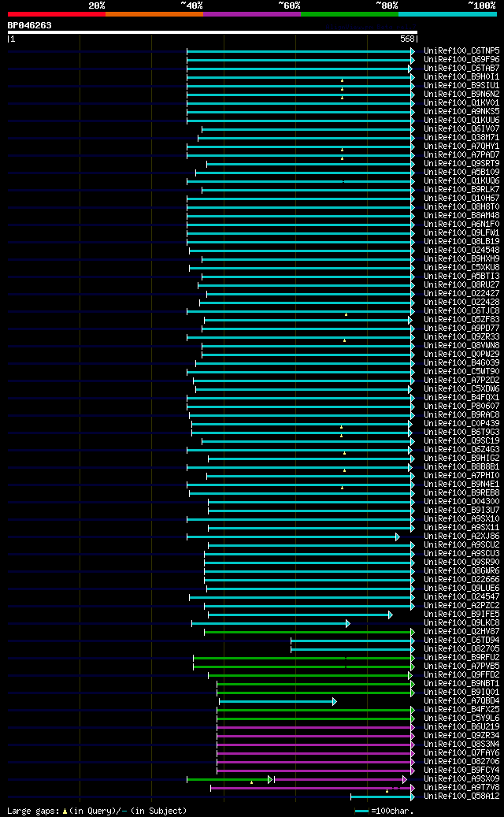Open hit UniRef100_Q1KV01

pyautogui.click(x=461, y=102)
